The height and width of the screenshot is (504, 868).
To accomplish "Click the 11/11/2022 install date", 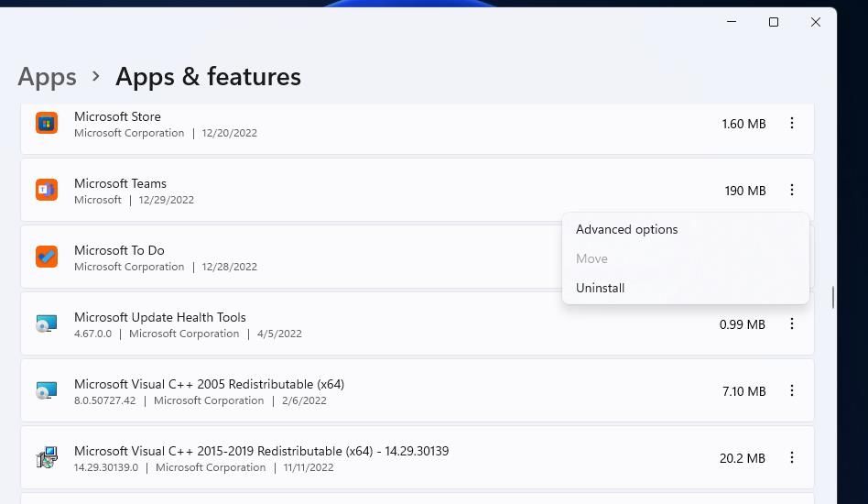I will tap(309, 467).
